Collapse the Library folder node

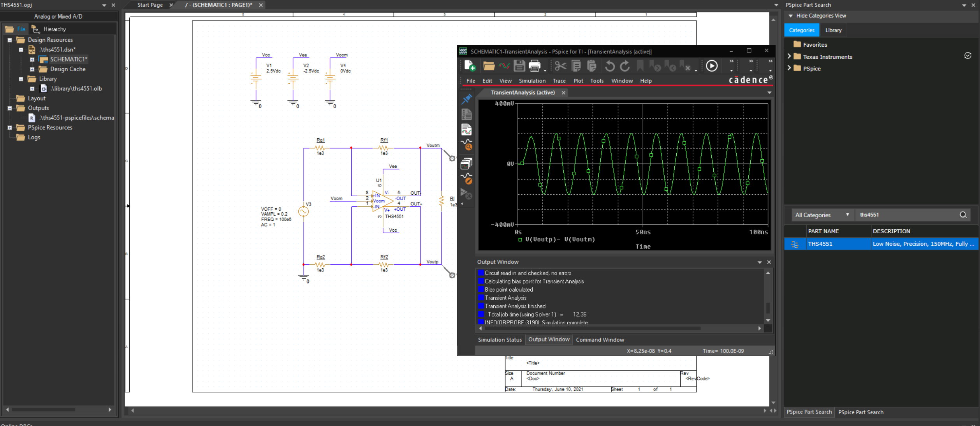21,79
